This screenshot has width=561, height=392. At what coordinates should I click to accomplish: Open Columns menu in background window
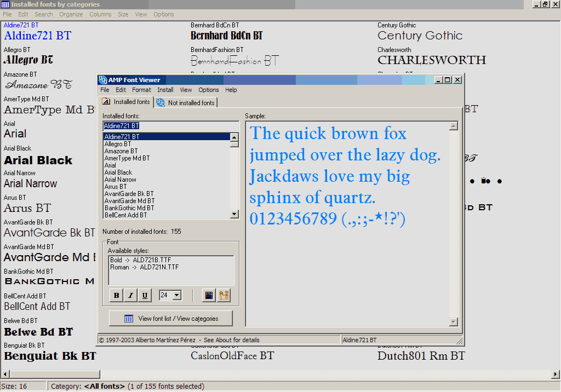pyautogui.click(x=100, y=14)
